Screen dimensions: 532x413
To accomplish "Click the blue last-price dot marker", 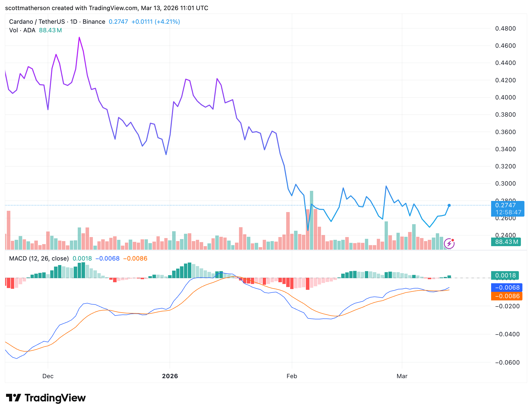I will pyautogui.click(x=449, y=205).
